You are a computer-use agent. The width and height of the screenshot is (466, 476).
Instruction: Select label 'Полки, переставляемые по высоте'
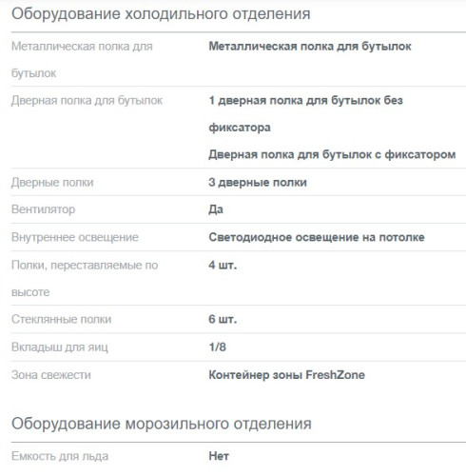click(85, 278)
